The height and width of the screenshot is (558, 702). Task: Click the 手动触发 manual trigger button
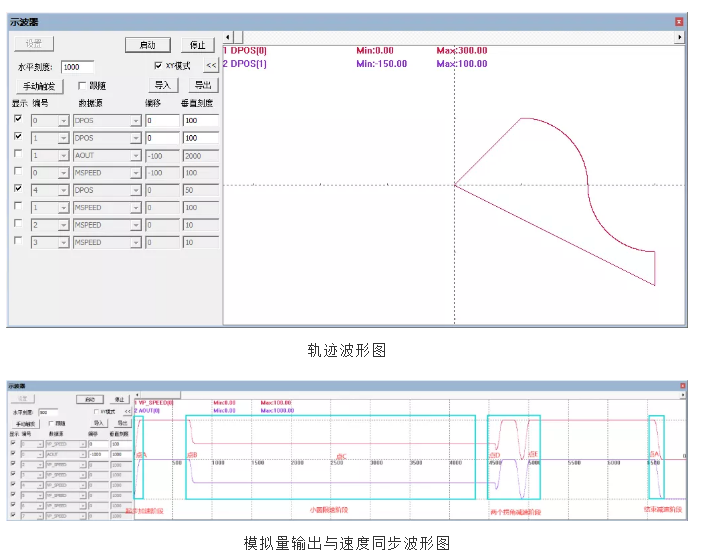[x=39, y=86]
